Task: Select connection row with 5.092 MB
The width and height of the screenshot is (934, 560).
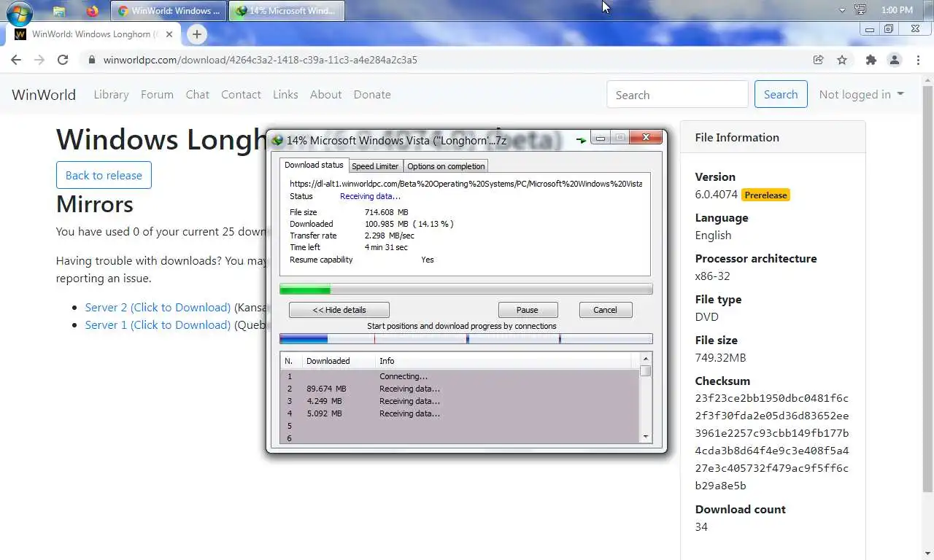Action: tap(460, 414)
